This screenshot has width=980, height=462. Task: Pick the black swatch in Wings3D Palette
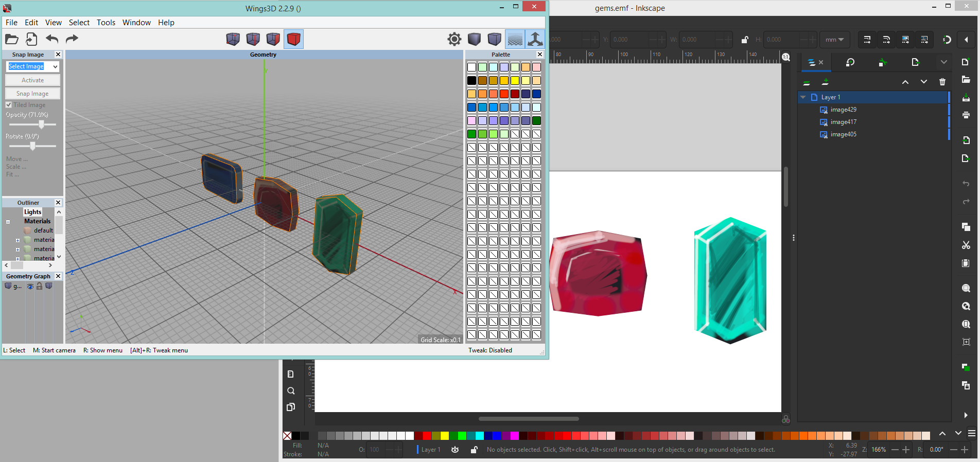coord(471,80)
